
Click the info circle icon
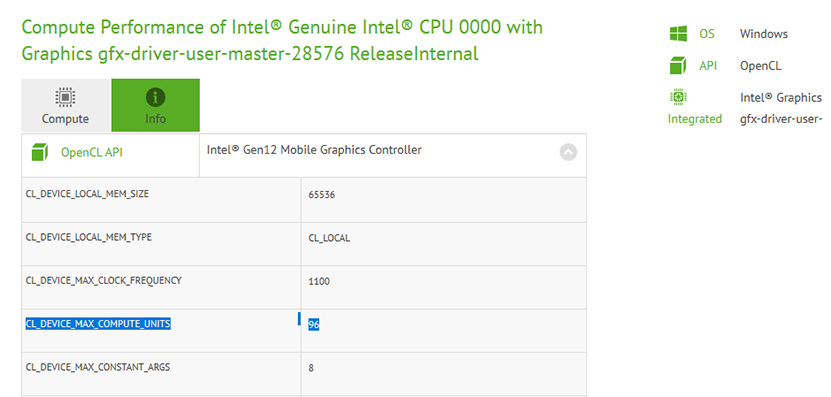coord(155,98)
